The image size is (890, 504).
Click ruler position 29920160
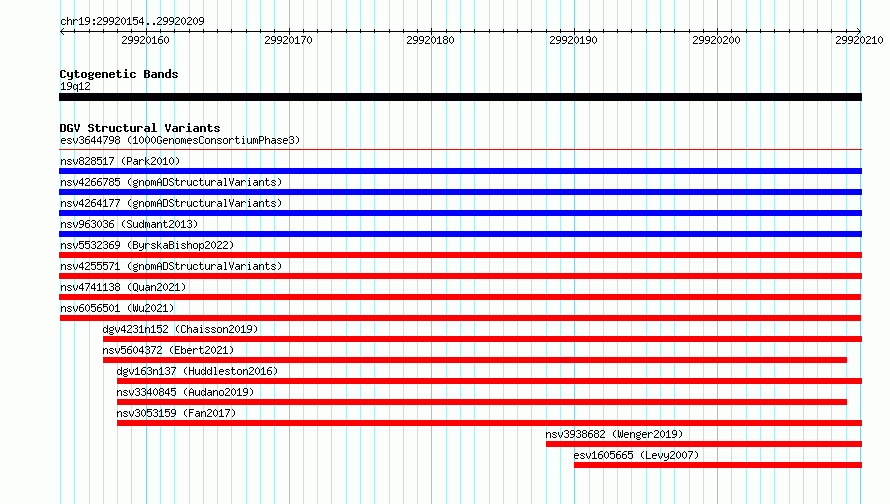[x=145, y=40]
